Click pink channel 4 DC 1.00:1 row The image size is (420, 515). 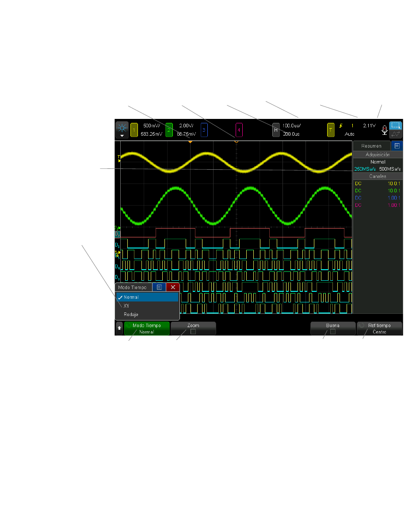coord(378,205)
